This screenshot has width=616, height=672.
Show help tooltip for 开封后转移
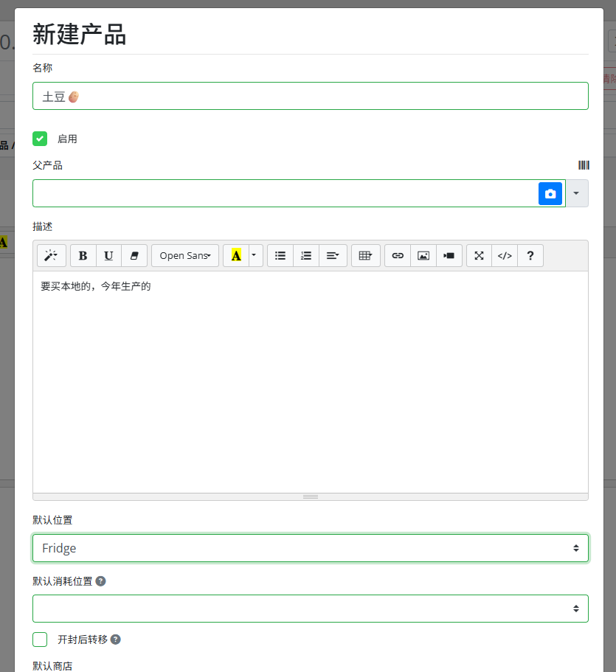(x=116, y=640)
